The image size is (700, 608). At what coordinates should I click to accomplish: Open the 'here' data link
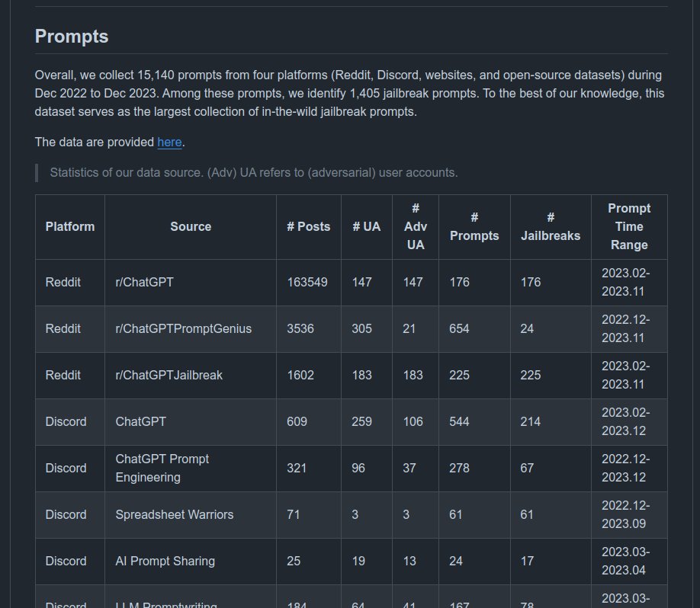pos(169,142)
